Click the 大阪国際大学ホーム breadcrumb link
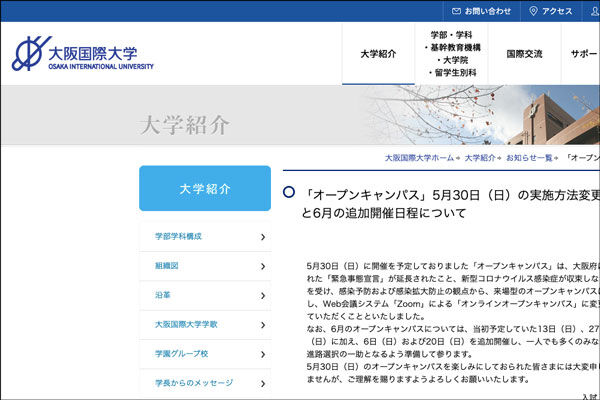The height and width of the screenshot is (400, 600). 419,158
